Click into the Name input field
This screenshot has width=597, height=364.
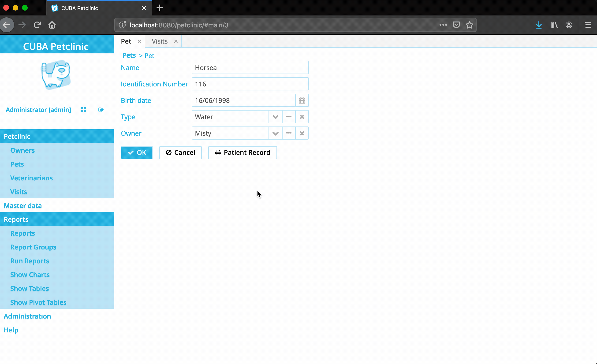[x=250, y=67]
